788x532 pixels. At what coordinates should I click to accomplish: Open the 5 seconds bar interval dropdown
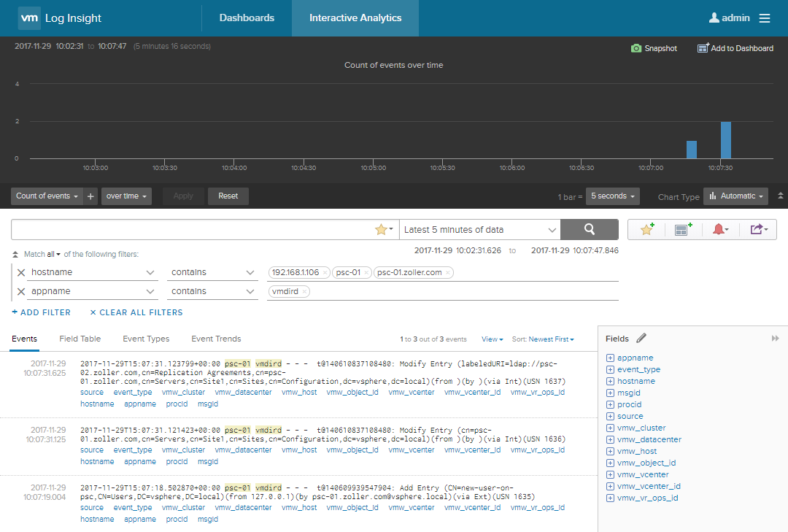(612, 196)
